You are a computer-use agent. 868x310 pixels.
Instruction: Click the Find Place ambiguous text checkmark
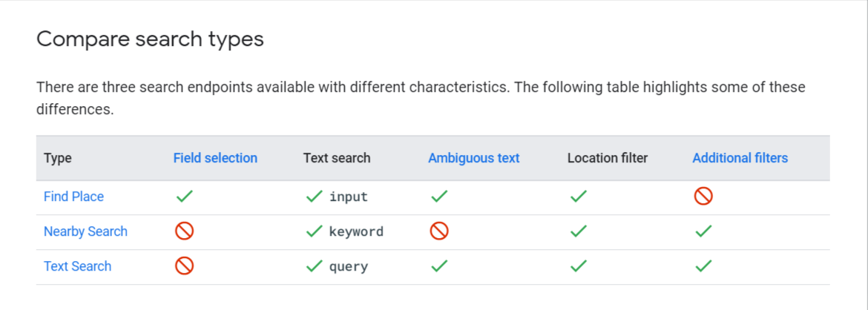(x=439, y=197)
